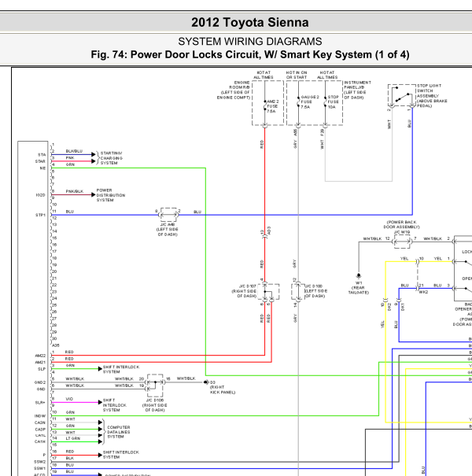This screenshot has height=476, width=472.
Task: Click the 'NE' terminal label
Action: (x=42, y=168)
